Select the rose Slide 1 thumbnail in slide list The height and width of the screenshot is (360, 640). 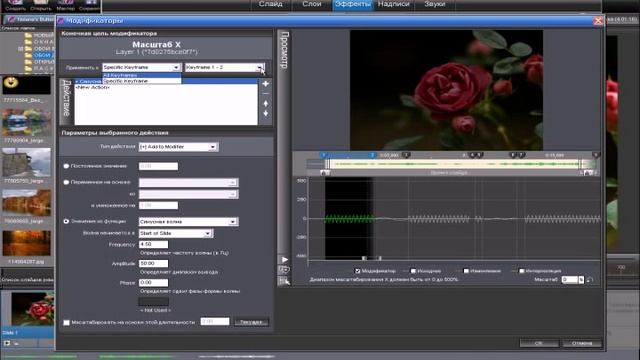(x=33, y=309)
